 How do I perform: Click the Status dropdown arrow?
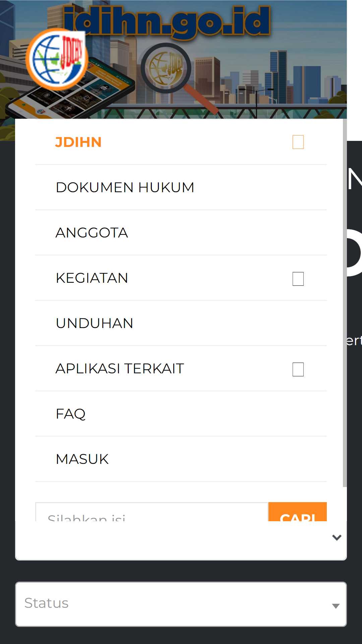[x=336, y=606]
